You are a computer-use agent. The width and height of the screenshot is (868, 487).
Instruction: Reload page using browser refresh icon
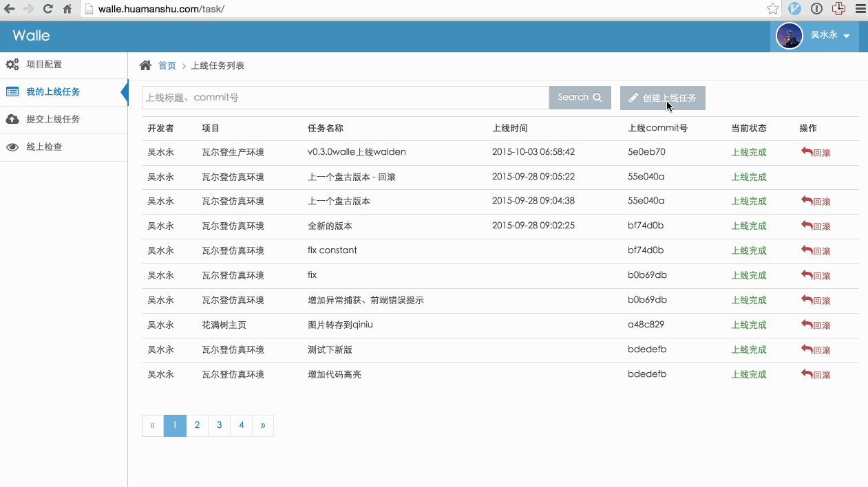pos(47,9)
